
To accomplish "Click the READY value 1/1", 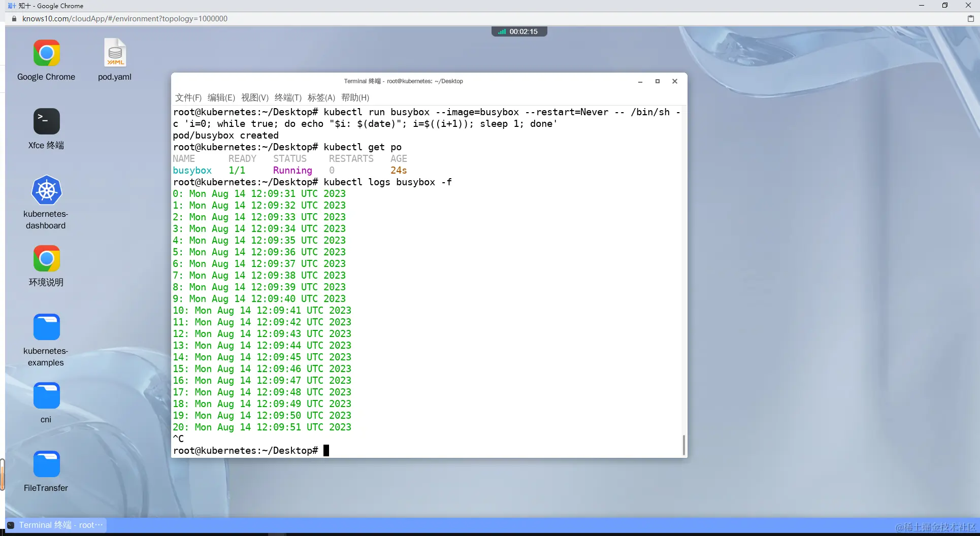I will click(x=237, y=171).
